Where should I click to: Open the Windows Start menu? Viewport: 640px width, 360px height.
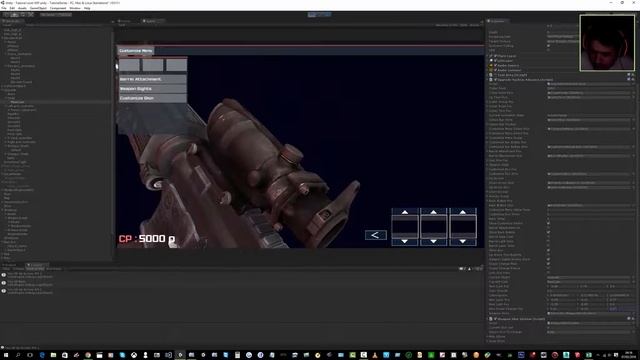pyautogui.click(x=6, y=355)
